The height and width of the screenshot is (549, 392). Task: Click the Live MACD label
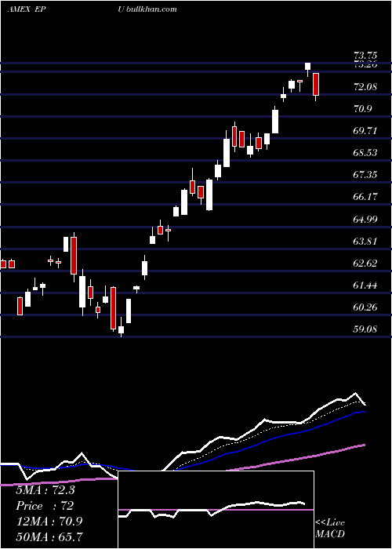[x=330, y=528]
